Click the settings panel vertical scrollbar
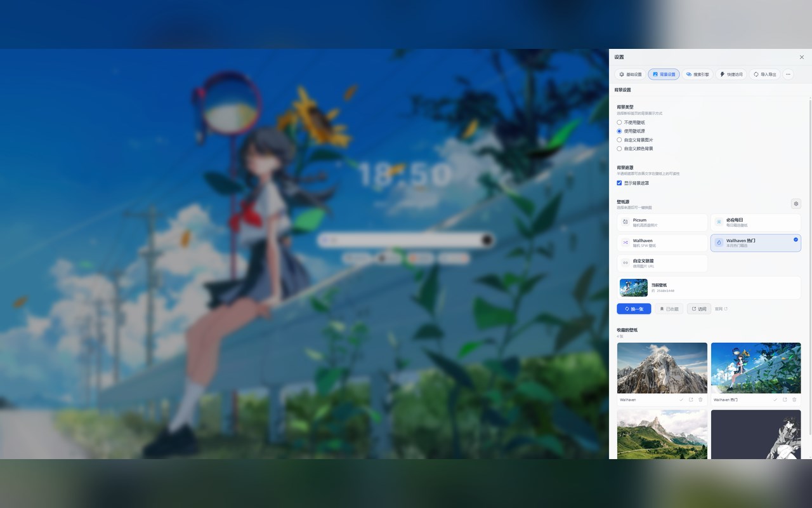This screenshot has width=812, height=508. [810, 267]
